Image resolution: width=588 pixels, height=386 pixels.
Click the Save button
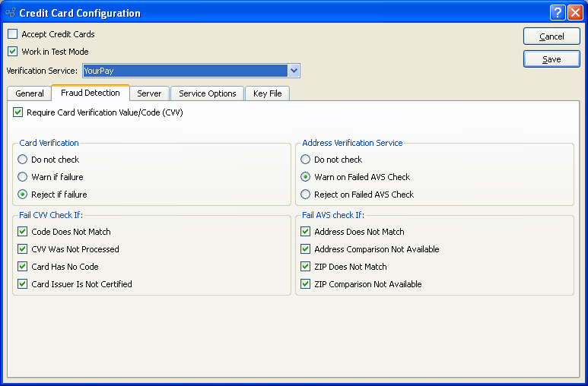coord(551,59)
